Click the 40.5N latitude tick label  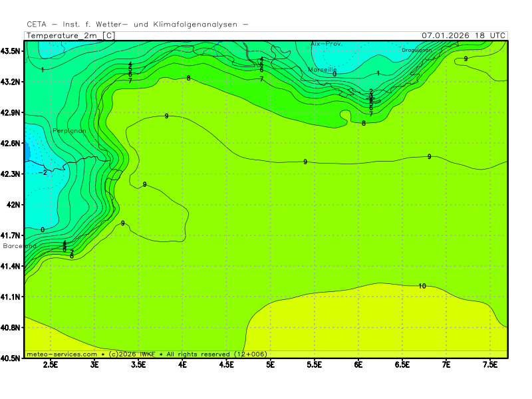[13, 358]
